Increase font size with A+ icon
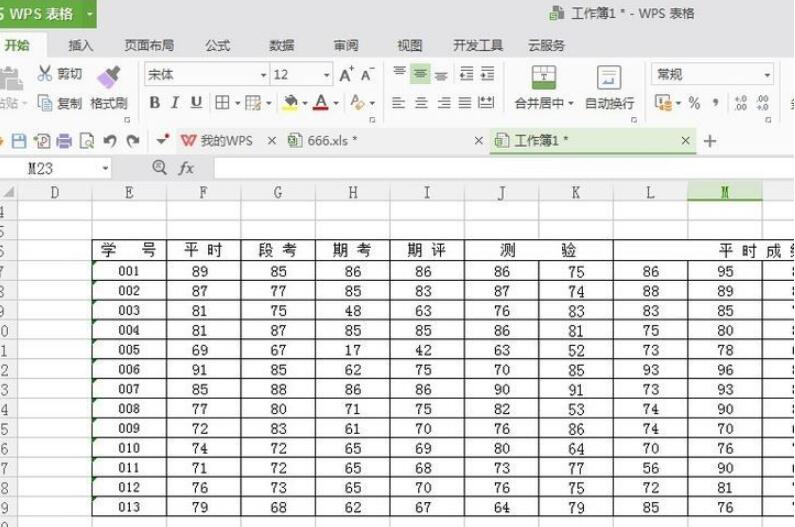 click(x=346, y=75)
